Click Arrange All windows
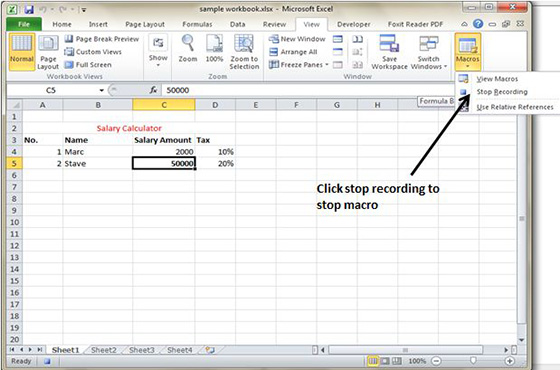Viewport: 560px width, 370px height. tap(293, 52)
